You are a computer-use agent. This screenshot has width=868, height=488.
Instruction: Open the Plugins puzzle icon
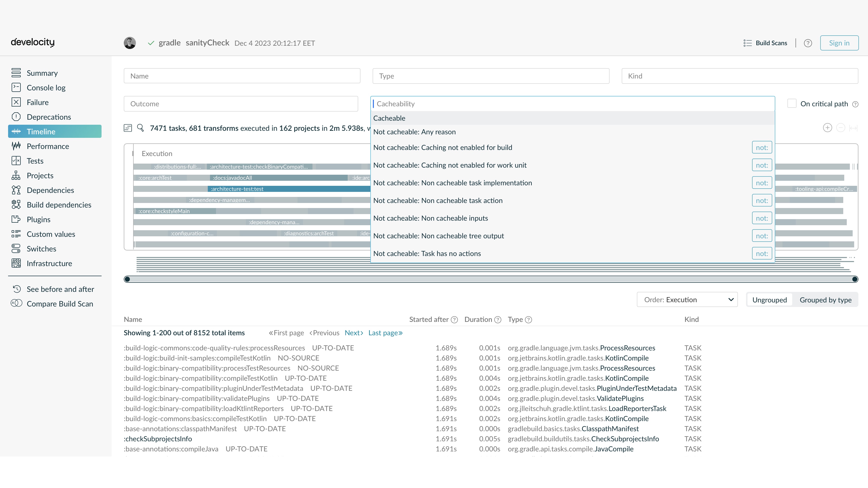click(x=16, y=219)
